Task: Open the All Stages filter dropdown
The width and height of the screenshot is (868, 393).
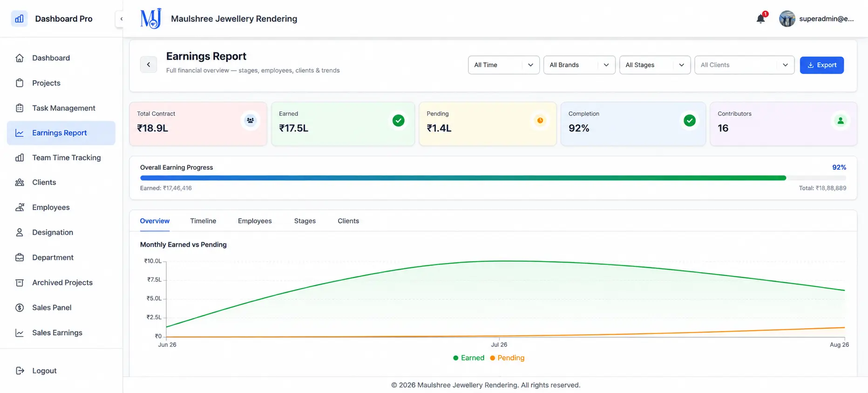Action: click(x=655, y=65)
